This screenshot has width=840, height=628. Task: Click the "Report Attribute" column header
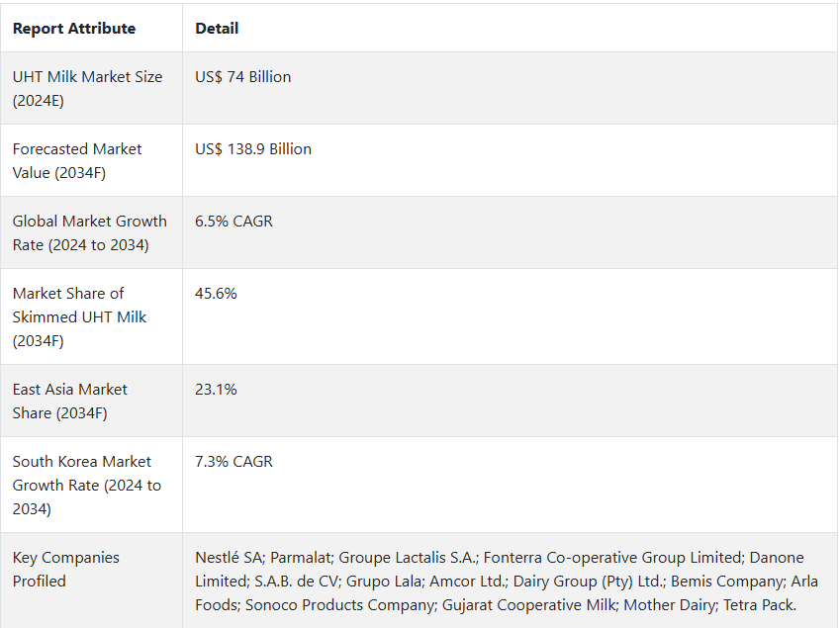click(74, 29)
